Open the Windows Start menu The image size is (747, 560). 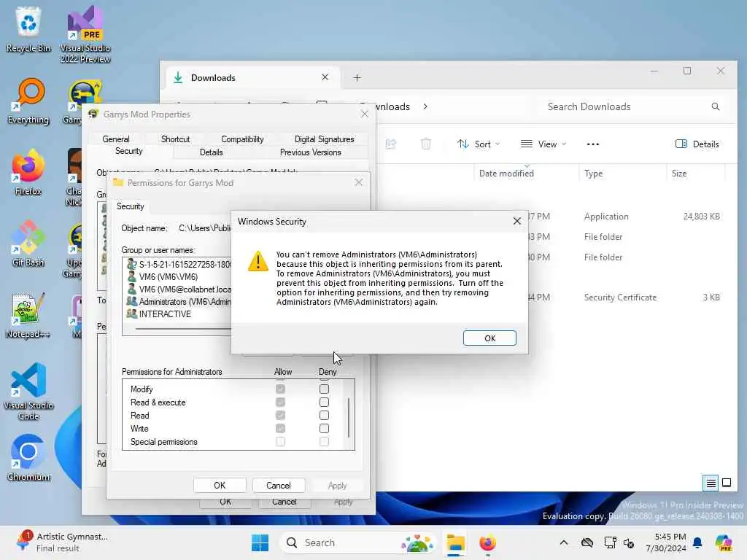260,542
